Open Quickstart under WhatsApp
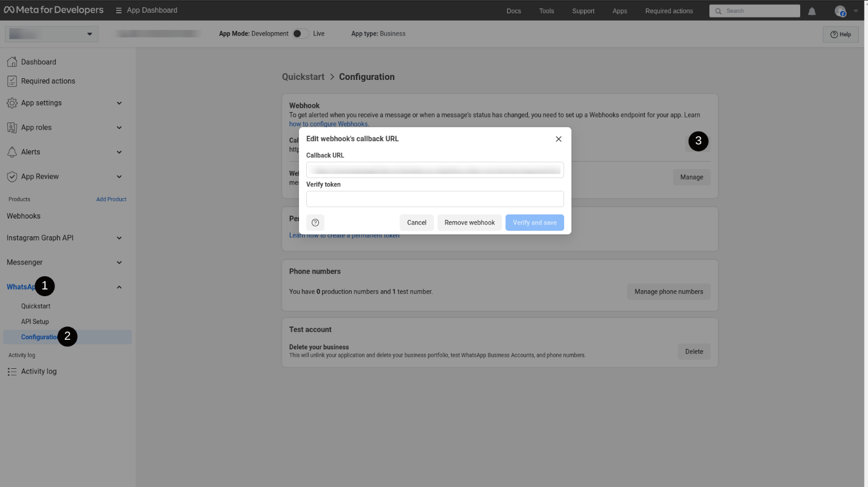 click(x=36, y=306)
